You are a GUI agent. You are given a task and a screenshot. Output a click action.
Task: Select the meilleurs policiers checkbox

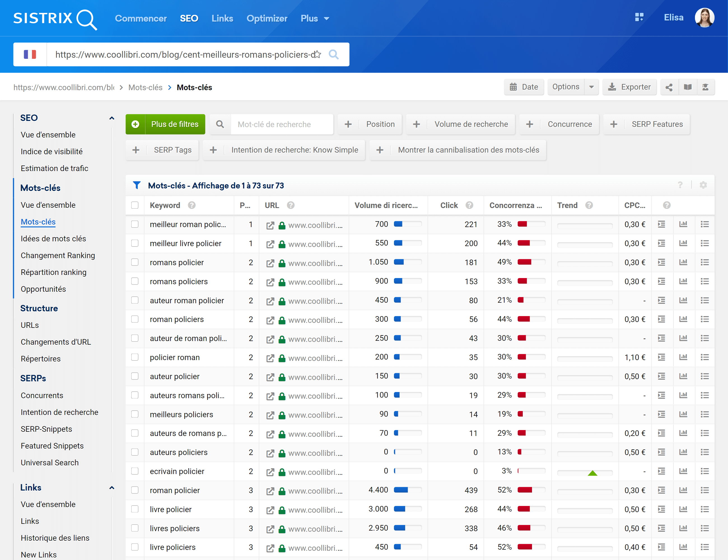(x=135, y=414)
